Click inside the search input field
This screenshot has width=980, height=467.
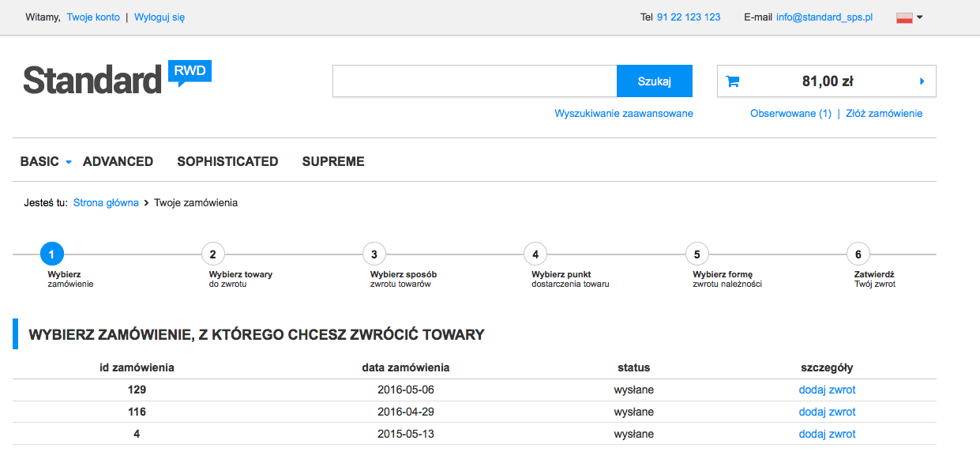pyautogui.click(x=474, y=81)
